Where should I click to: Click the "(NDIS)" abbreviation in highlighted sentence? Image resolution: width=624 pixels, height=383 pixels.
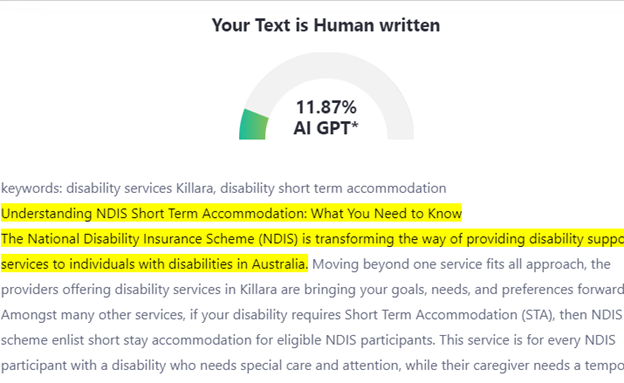point(278,239)
